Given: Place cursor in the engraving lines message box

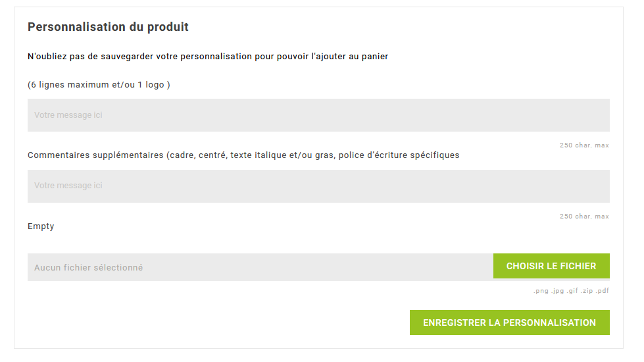Looking at the screenshot, I should tap(318, 115).
